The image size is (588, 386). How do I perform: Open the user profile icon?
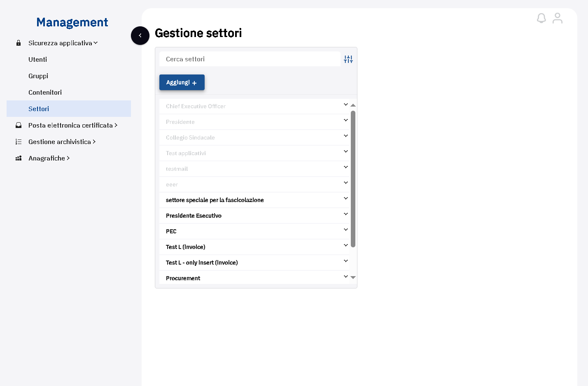[x=558, y=18]
